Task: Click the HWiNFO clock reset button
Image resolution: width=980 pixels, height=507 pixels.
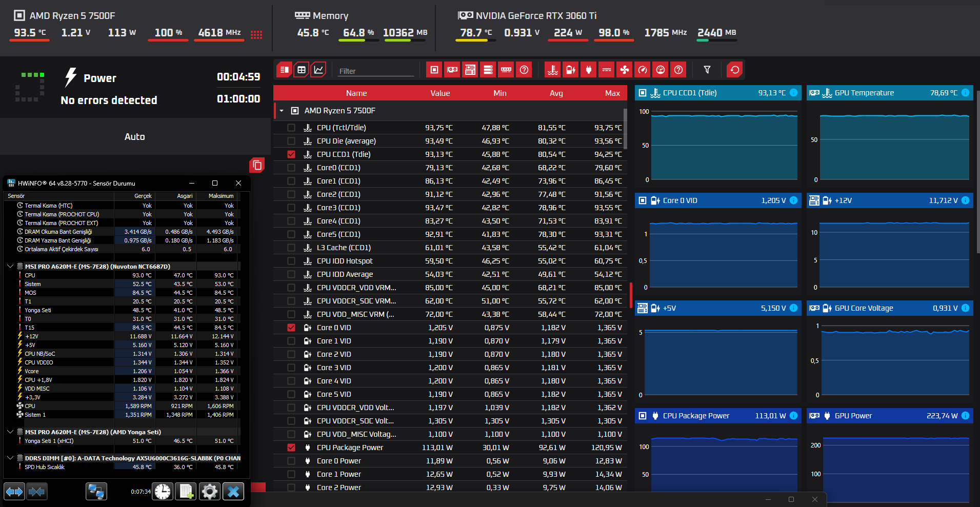Action: 163,492
